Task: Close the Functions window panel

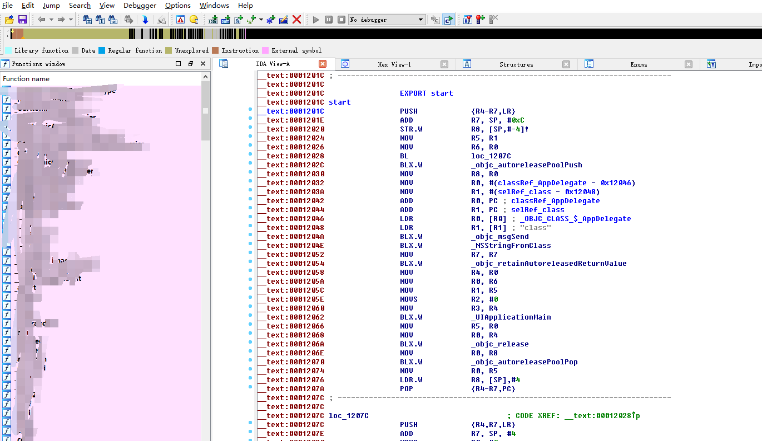Action: click(x=203, y=64)
